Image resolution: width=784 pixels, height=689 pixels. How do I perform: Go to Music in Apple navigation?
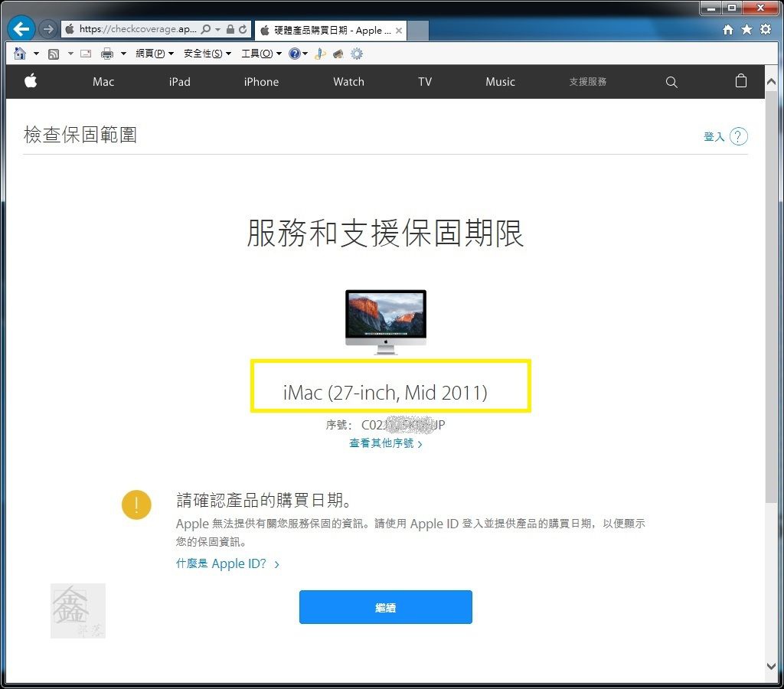(500, 81)
